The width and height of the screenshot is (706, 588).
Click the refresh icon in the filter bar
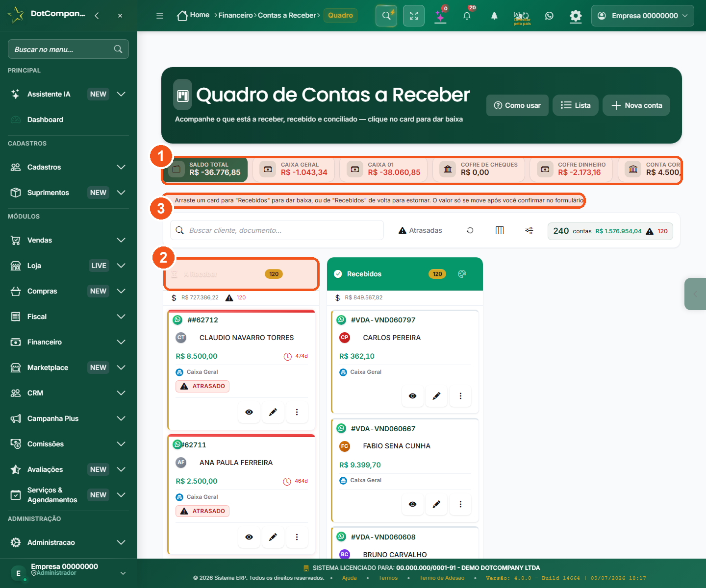point(470,230)
